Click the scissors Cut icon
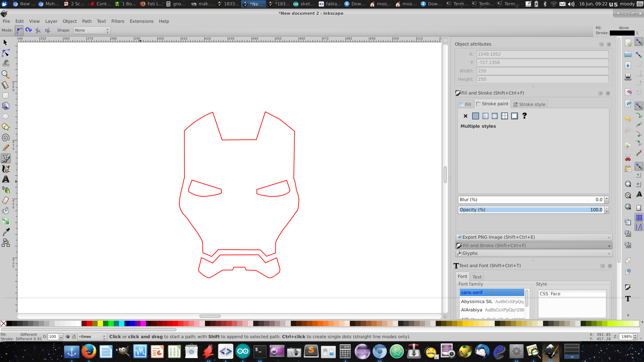Viewport: 644px width, 362px height. [x=628, y=158]
